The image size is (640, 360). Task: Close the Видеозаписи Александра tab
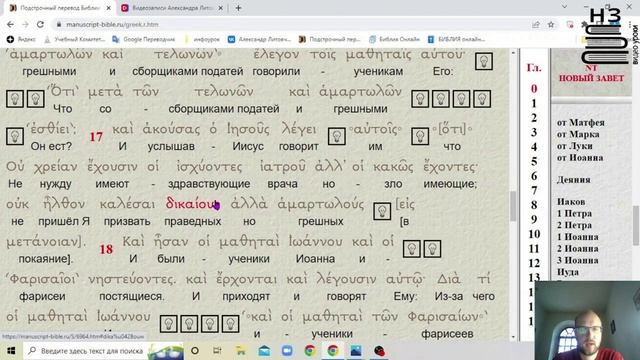pyautogui.click(x=220, y=8)
